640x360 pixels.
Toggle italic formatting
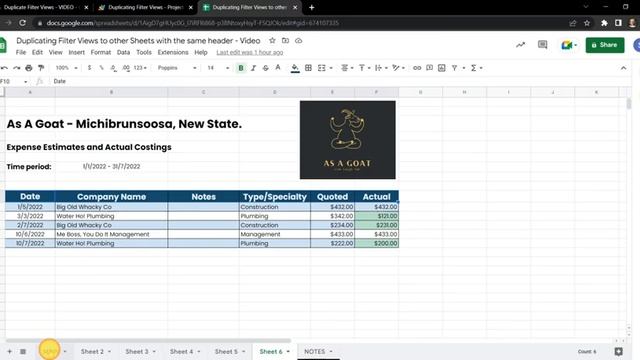coord(253,68)
